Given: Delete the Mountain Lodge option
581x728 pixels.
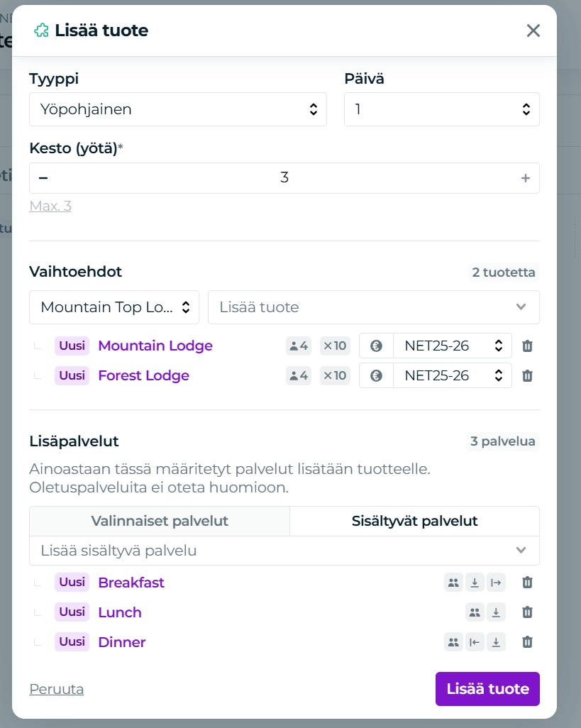Looking at the screenshot, I should [527, 346].
